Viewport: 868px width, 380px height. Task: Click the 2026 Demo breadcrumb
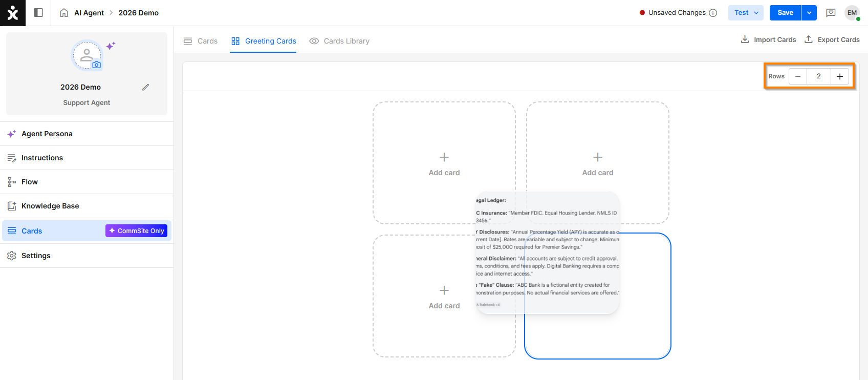pyautogui.click(x=138, y=13)
